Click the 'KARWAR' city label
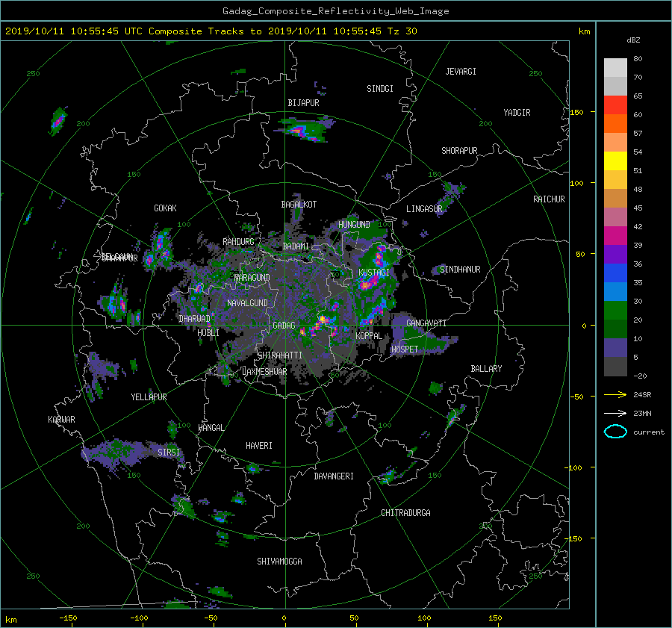Image resolution: width=672 pixels, height=628 pixels. tap(61, 420)
